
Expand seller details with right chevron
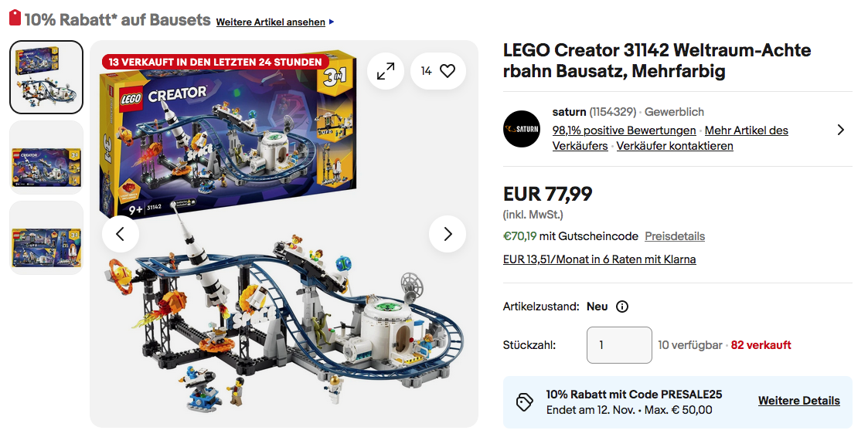coord(841,130)
